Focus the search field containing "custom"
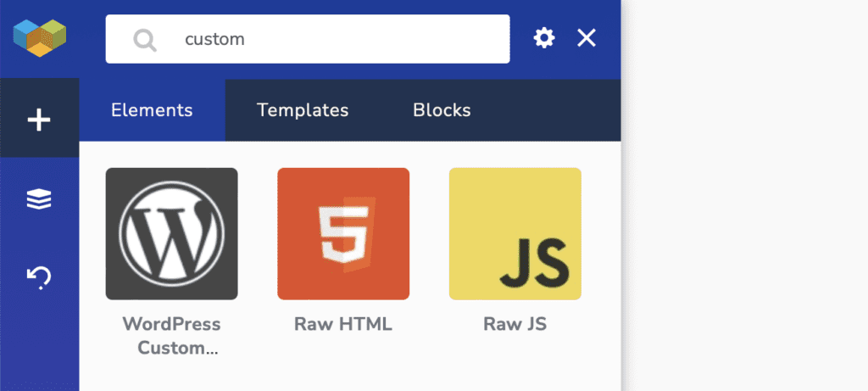Viewport: 868px width, 391px height. [x=308, y=39]
